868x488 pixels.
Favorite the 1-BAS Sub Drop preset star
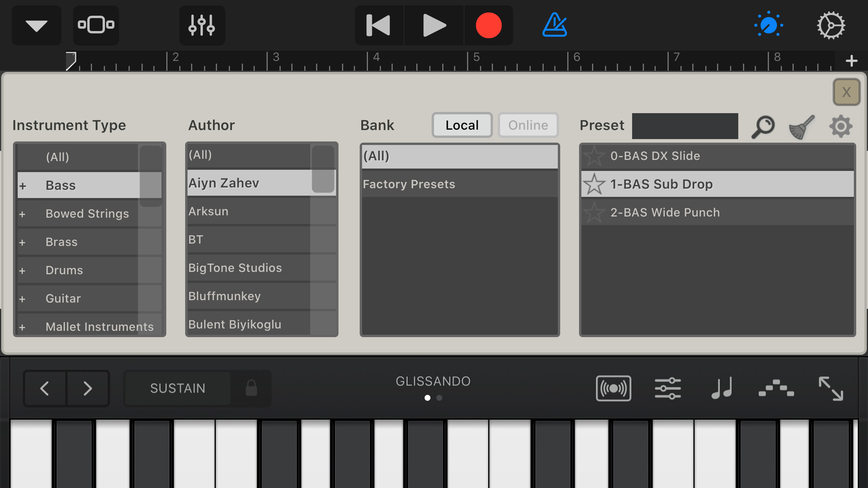tap(594, 184)
